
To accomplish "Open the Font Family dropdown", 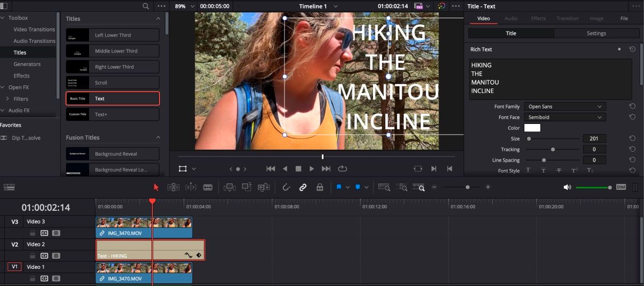I will click(564, 107).
